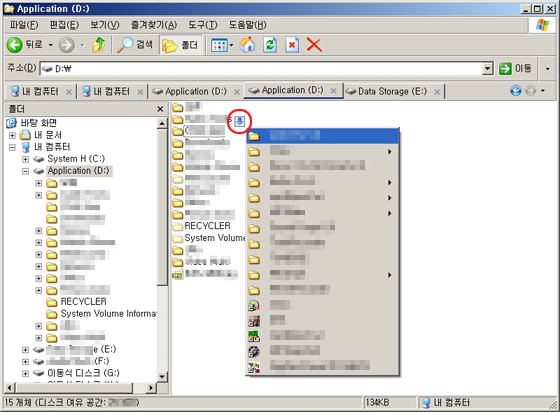Viewport: 560px width, 412px height.
Task: Select System Volume Information in folder tree
Action: (108, 314)
